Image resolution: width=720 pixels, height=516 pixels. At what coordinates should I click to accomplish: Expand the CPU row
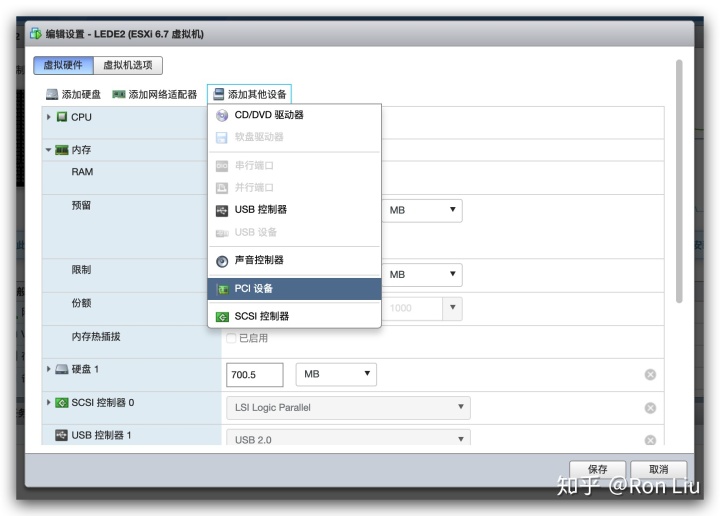49,117
